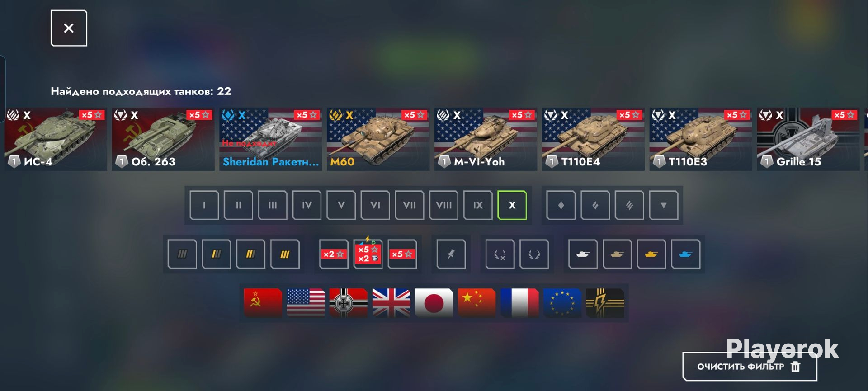The height and width of the screenshot is (391, 868).
Task: Select the Japan flag filter
Action: tap(434, 303)
